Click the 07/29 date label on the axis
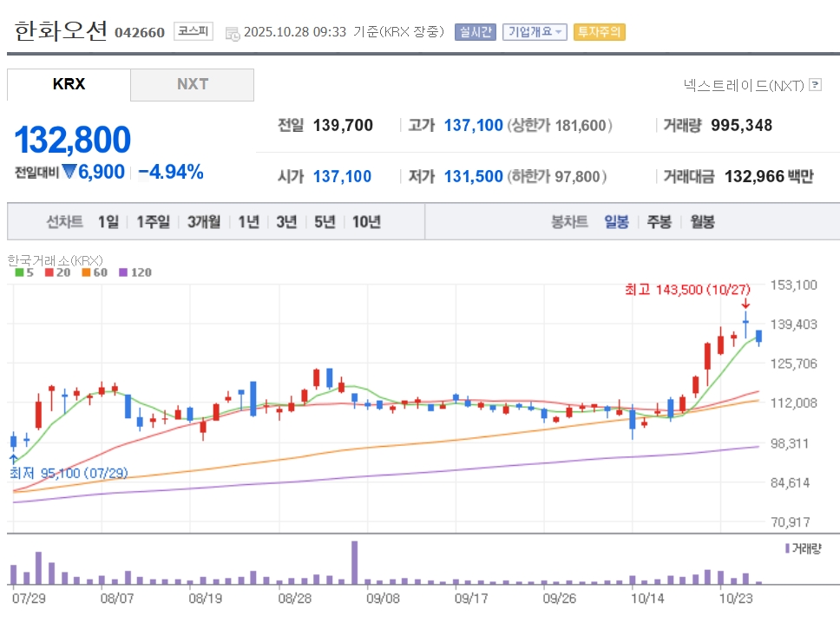 point(29,599)
